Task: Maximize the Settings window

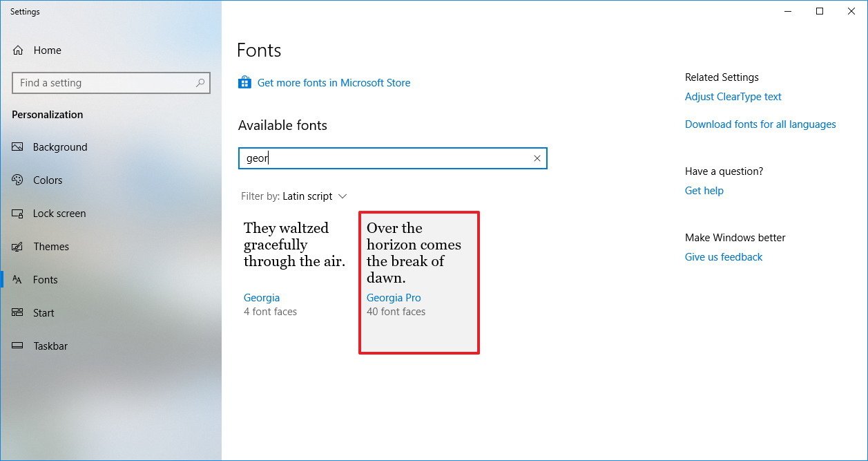Action: click(x=820, y=11)
